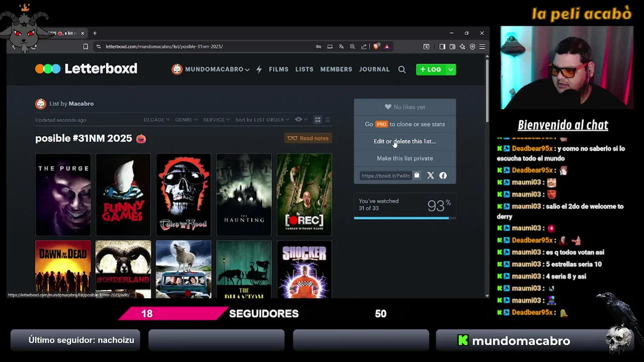
Task: Open the black sheep film poster
Action: tap(184, 269)
